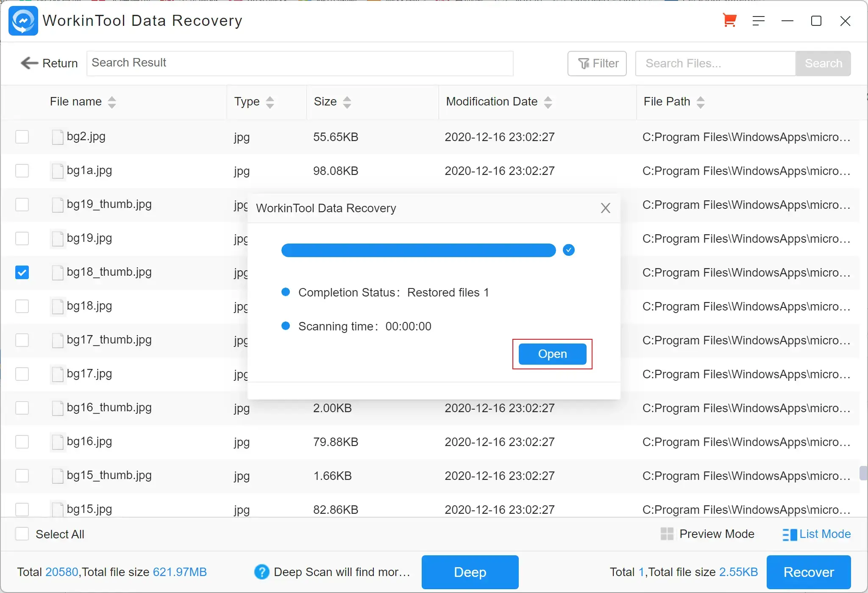Image resolution: width=868 pixels, height=593 pixels.
Task: Sort by Size column arrows
Action: pyautogui.click(x=347, y=102)
